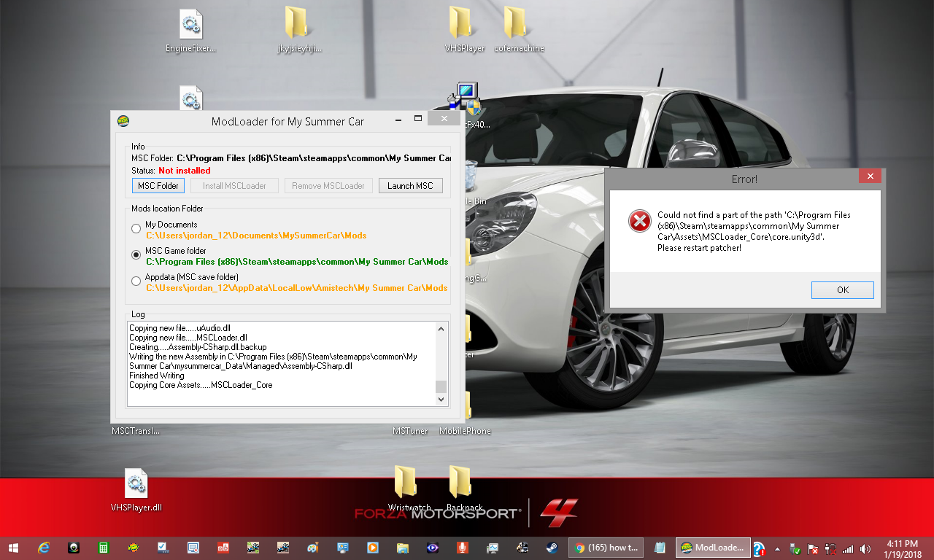934x560 pixels.
Task: Click the Documents\MySummerCar\Mods path text
Action: coord(256,236)
